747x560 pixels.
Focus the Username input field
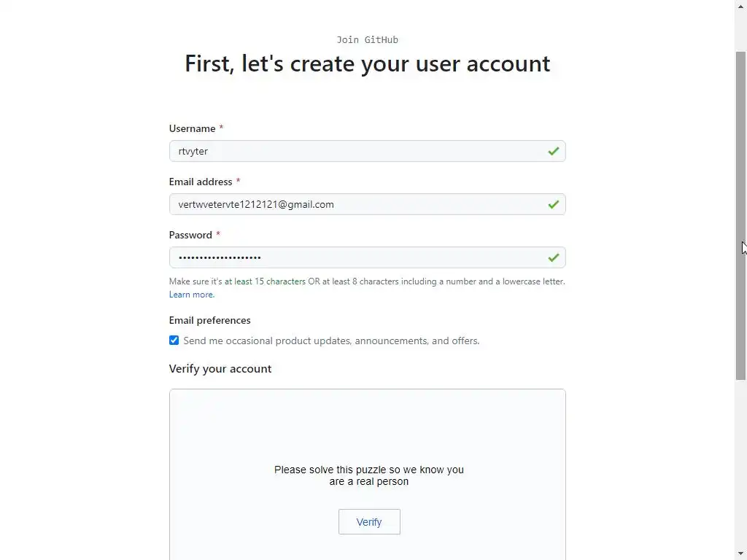(x=357, y=151)
